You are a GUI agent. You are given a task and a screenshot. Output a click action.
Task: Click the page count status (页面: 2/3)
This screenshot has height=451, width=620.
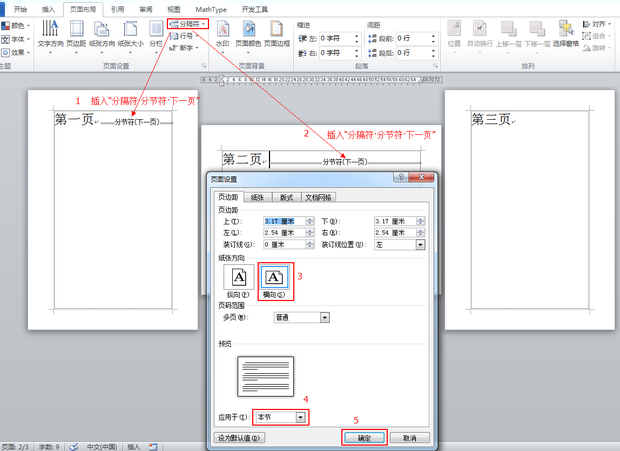click(15, 447)
